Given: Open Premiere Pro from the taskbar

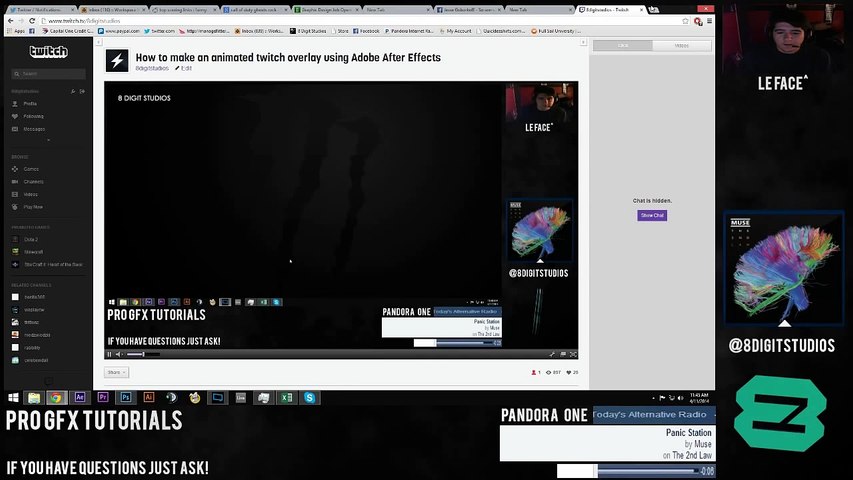Looking at the screenshot, I should [x=103, y=398].
